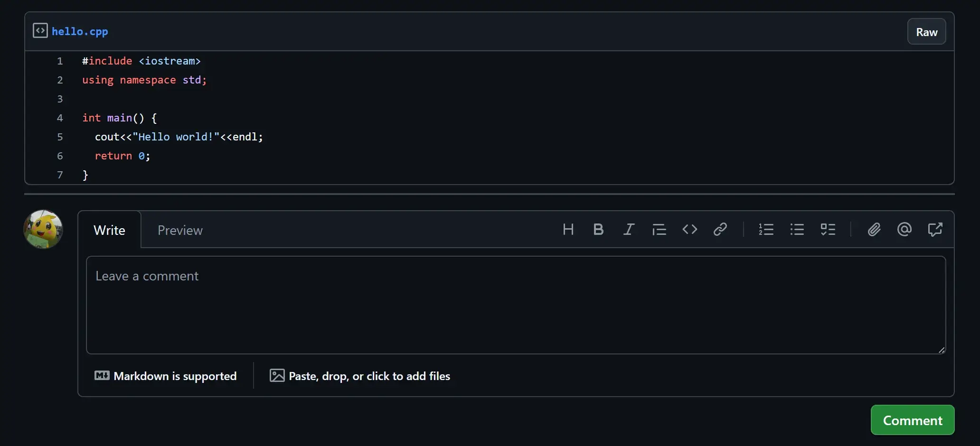Insert an unordered bullet list
Viewport: 980px width, 446px height.
pos(797,230)
